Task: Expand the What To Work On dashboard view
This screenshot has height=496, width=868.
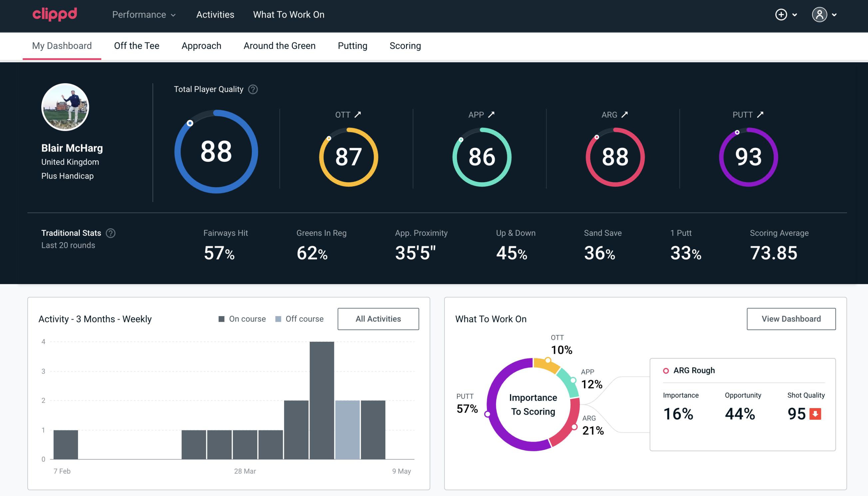Action: [x=791, y=318]
